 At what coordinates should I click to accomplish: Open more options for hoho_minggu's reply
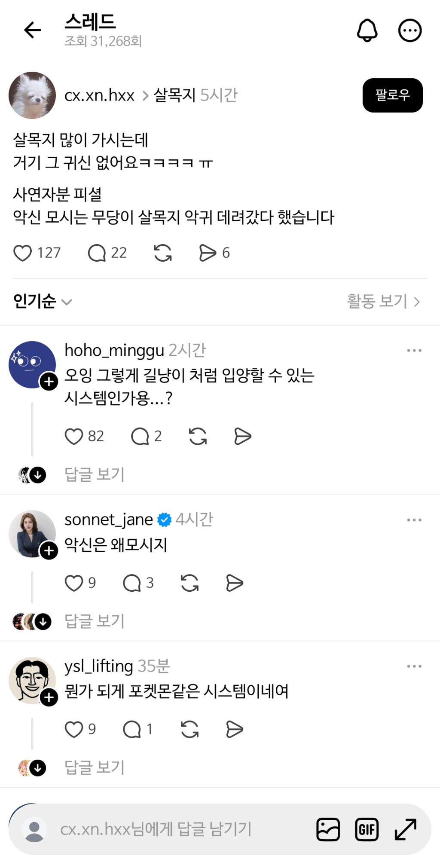click(414, 351)
